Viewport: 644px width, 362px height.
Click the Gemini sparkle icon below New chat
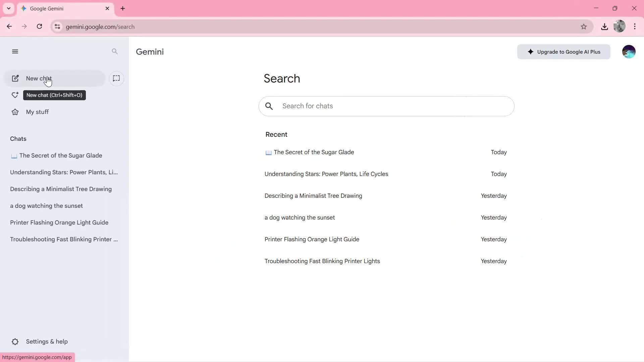tap(15, 95)
